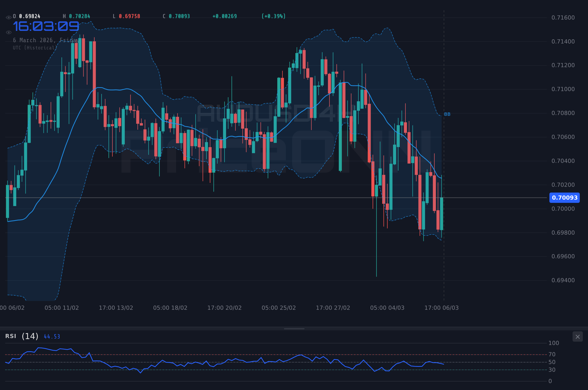
Task: Close the RSI indicator panel
Action: (x=577, y=336)
